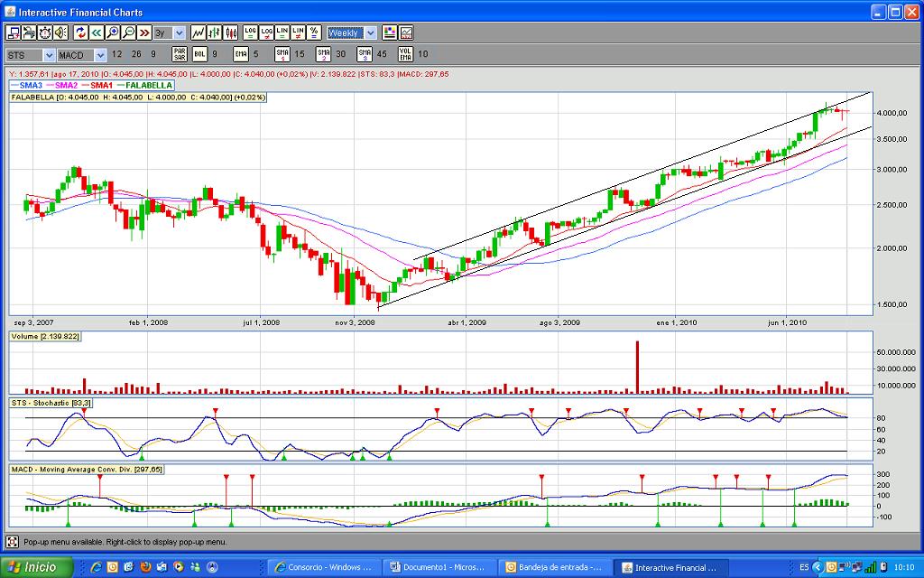Open the STS indicator dropdown

click(x=49, y=55)
